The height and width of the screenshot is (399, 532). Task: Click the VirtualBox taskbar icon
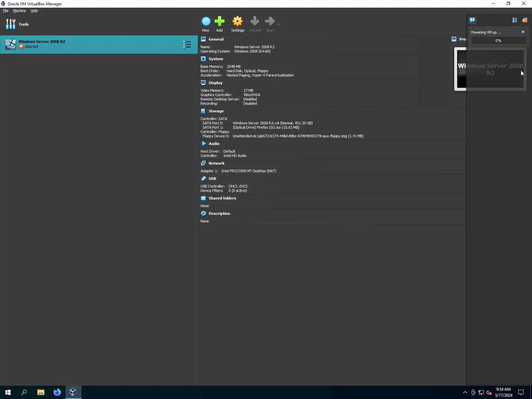(x=73, y=392)
